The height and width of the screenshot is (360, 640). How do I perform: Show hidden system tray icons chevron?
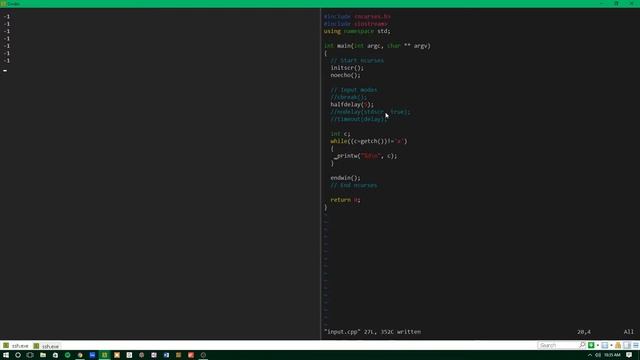point(590,355)
